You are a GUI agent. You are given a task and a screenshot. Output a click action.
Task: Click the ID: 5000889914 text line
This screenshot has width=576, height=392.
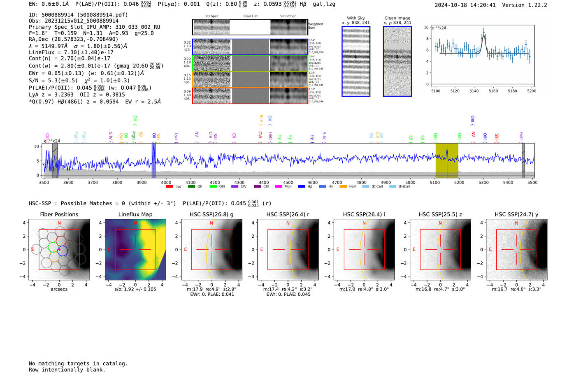(78, 15)
